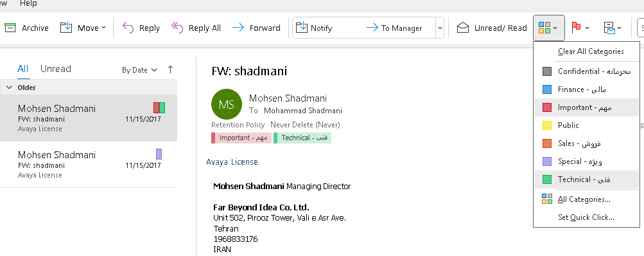Click the Unread/Read envelope icon
Viewport: 644px width, 256px height.
tap(463, 28)
